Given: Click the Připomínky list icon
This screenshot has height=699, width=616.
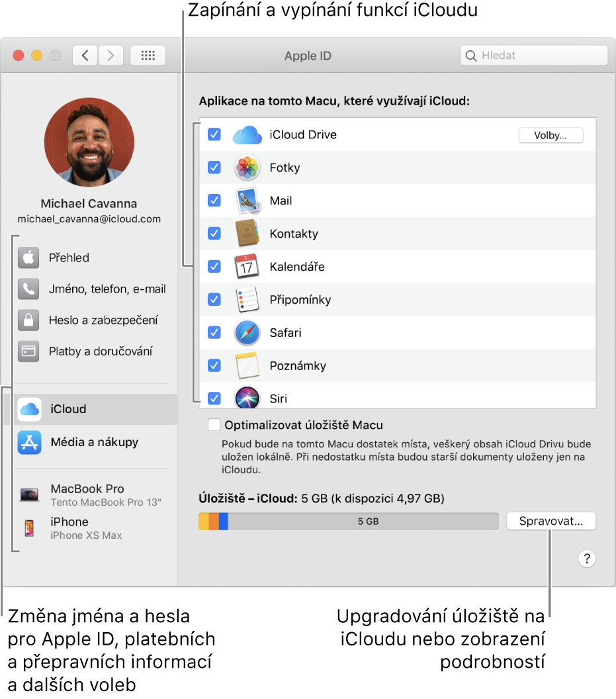Looking at the screenshot, I should 247,299.
